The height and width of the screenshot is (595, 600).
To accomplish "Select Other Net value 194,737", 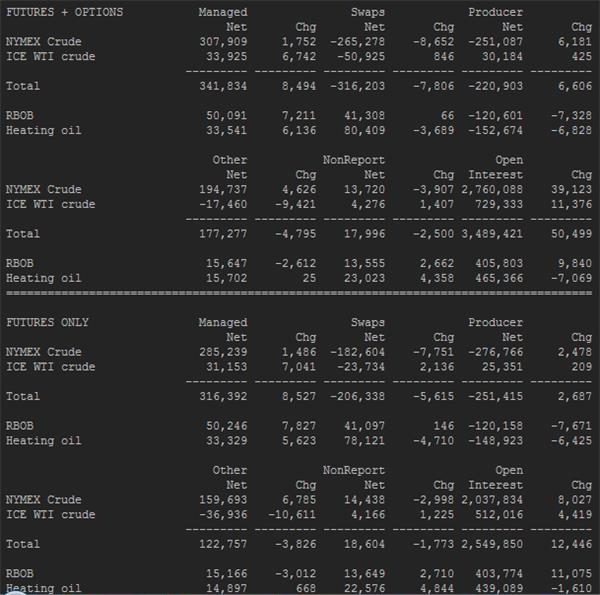I will 223,189.
